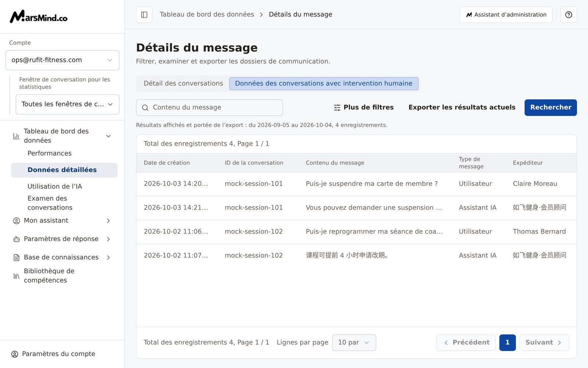The width and height of the screenshot is (588, 368).
Task: Open Plus de filtres
Action: (x=364, y=107)
